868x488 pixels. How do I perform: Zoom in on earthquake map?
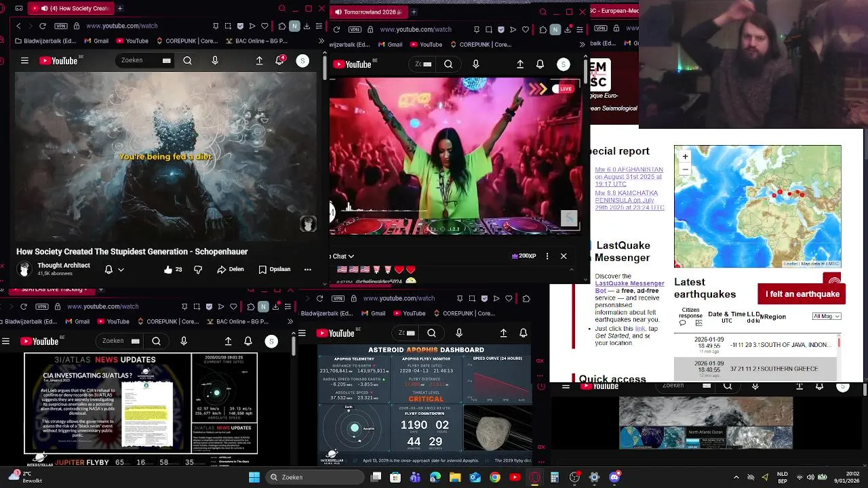click(x=685, y=157)
